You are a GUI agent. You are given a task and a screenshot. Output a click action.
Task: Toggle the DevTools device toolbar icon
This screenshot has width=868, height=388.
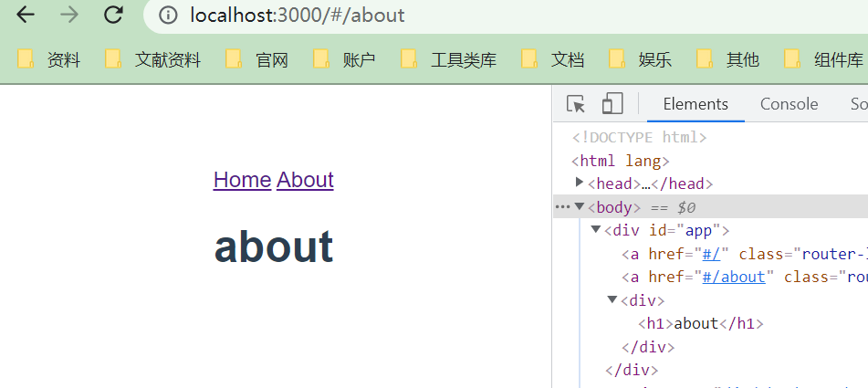pyautogui.click(x=612, y=103)
